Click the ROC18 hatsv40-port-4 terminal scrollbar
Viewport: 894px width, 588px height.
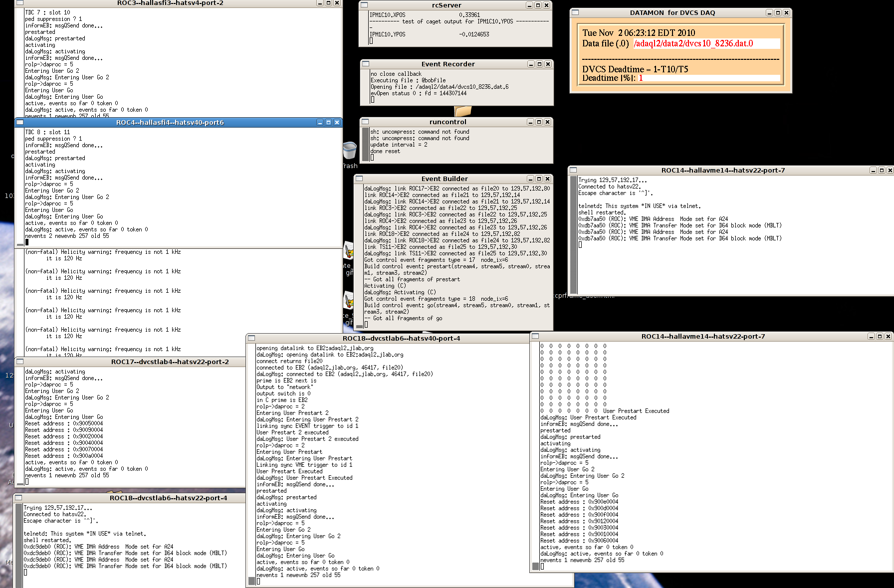click(x=251, y=465)
